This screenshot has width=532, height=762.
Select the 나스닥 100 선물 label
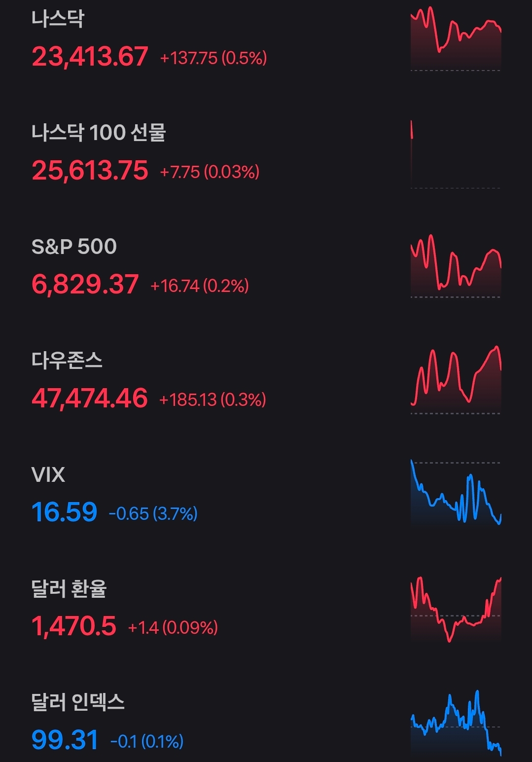99,133
